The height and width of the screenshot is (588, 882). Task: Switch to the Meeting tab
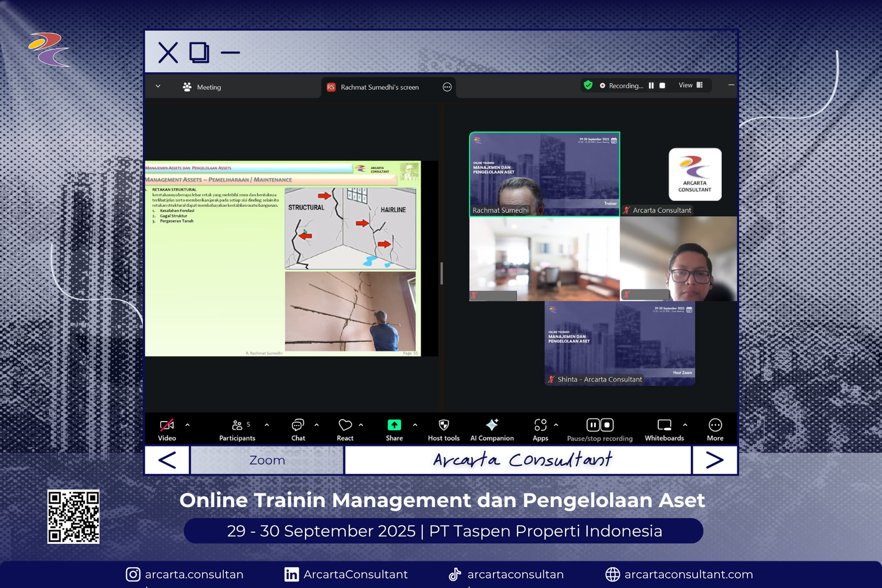[x=202, y=87]
